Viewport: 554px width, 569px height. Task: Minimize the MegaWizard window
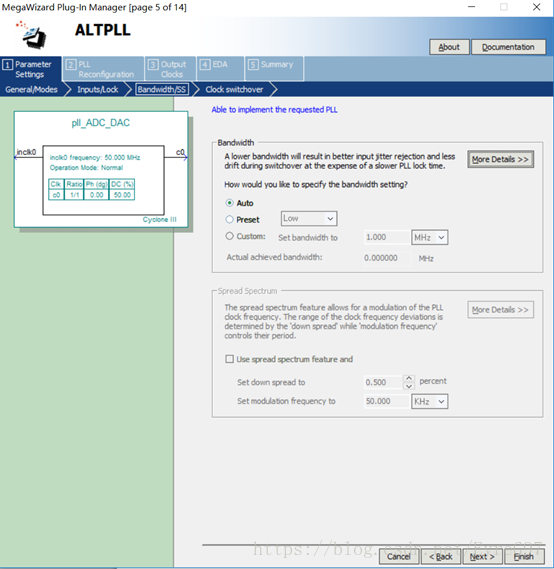coord(471,7)
